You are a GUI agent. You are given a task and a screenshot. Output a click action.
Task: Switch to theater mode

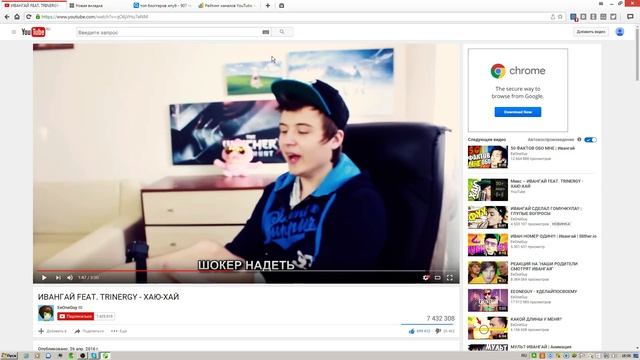(x=438, y=278)
